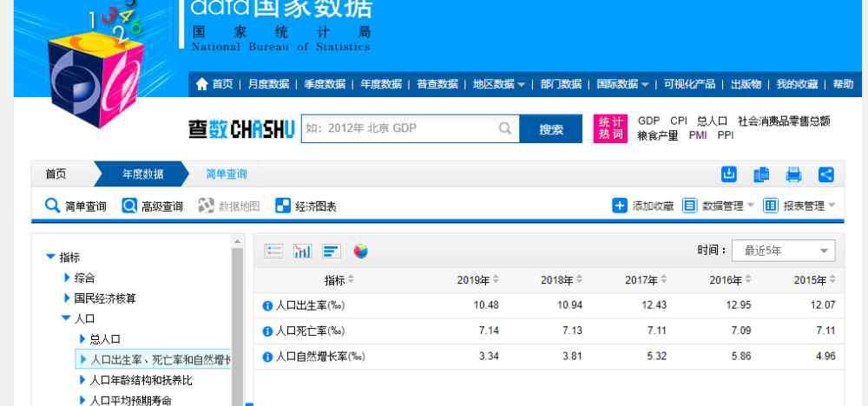Click the printer icon
The height and width of the screenshot is (406, 868).
click(x=793, y=174)
